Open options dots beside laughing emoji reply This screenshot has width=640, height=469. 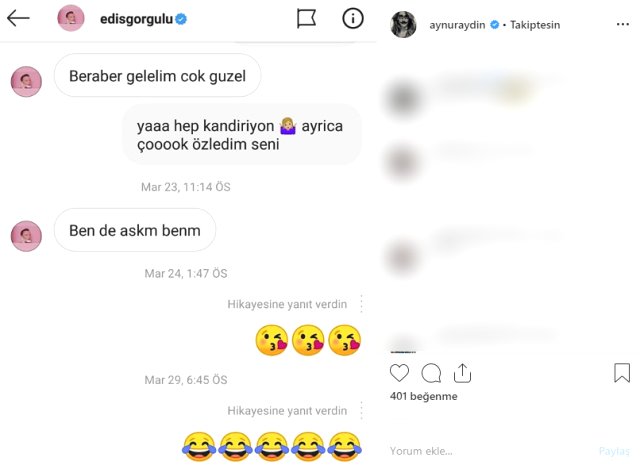361,410
